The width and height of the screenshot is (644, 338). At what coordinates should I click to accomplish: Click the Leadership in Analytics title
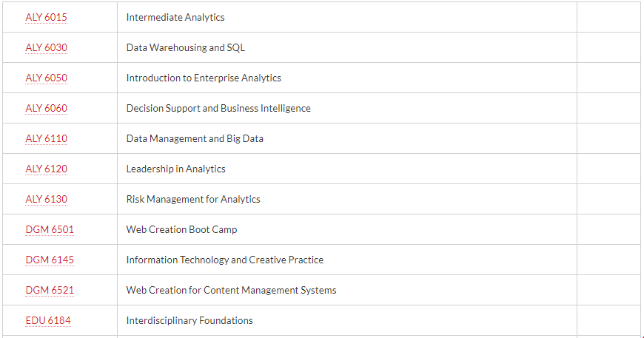175,169
